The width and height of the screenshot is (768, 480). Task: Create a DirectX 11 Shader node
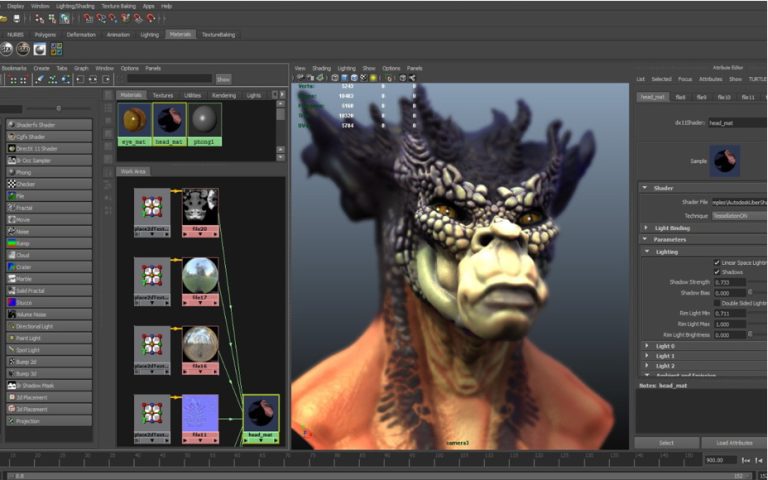(49, 148)
